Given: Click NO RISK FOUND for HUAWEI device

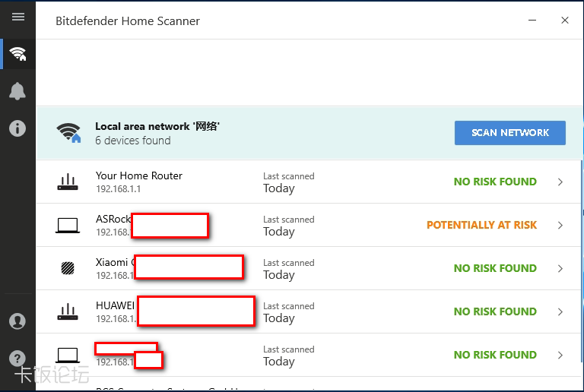Looking at the screenshot, I should click(495, 311).
